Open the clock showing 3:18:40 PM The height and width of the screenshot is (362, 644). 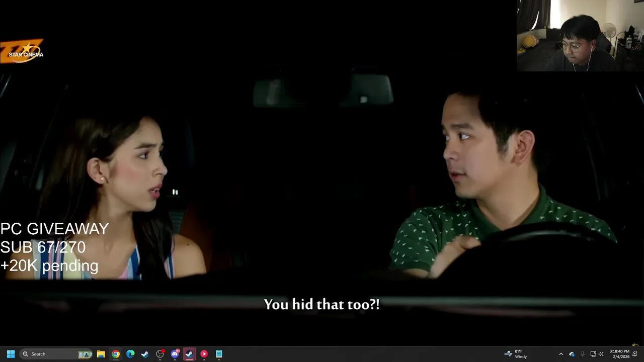619,354
